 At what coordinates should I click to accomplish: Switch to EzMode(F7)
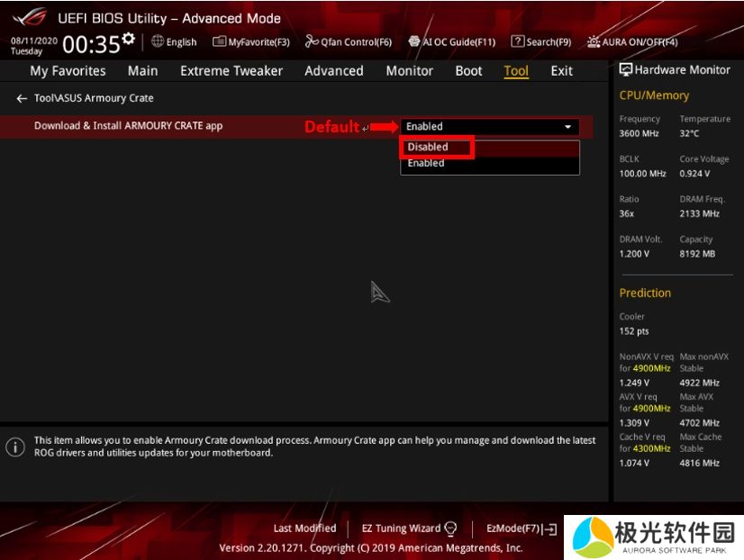coord(522,528)
